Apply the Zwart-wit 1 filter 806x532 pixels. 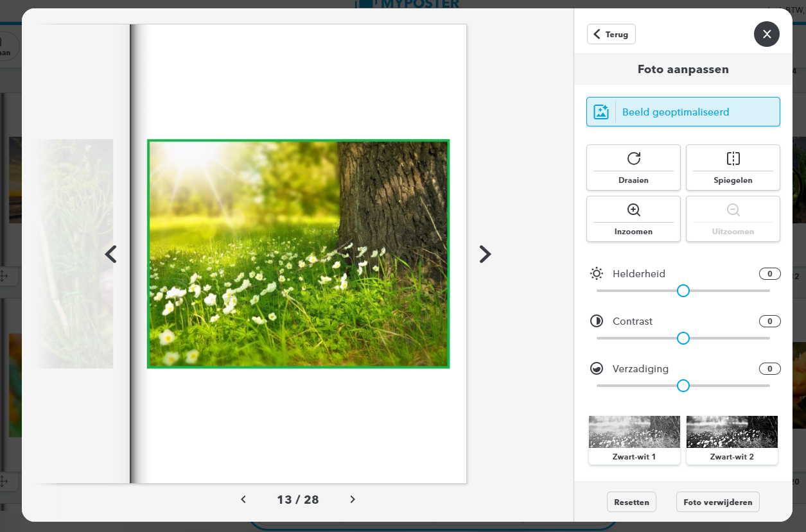pyautogui.click(x=634, y=440)
